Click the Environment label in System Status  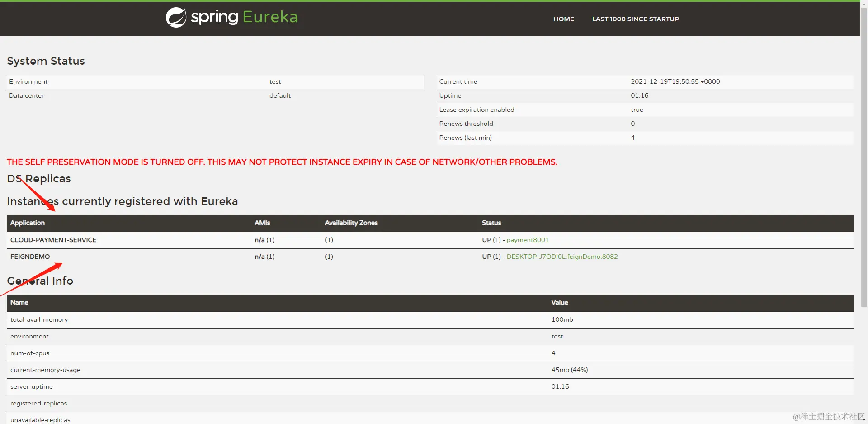pyautogui.click(x=28, y=81)
